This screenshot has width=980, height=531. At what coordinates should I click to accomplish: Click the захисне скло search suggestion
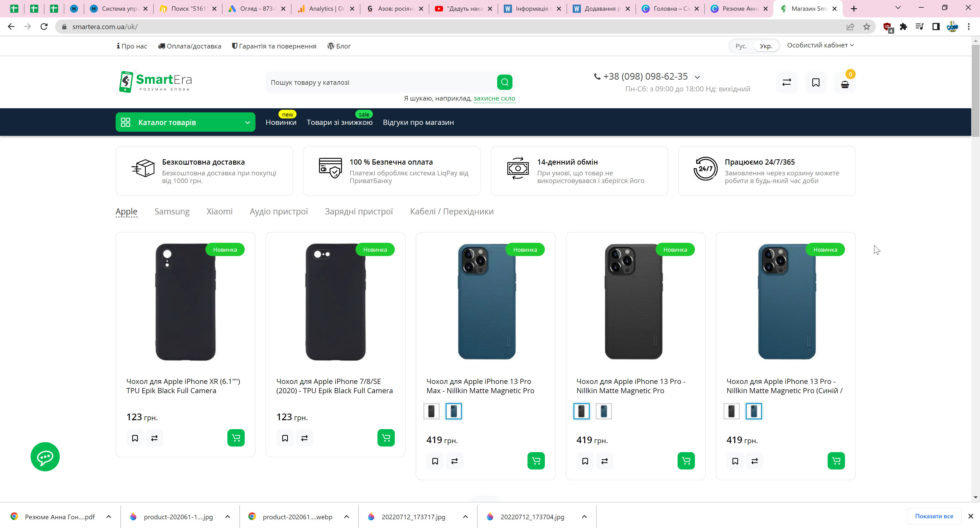click(x=494, y=98)
